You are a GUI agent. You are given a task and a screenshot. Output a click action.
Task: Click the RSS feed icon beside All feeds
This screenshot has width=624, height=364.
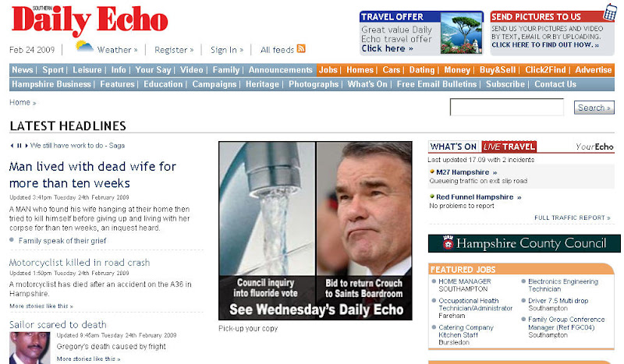coord(301,48)
